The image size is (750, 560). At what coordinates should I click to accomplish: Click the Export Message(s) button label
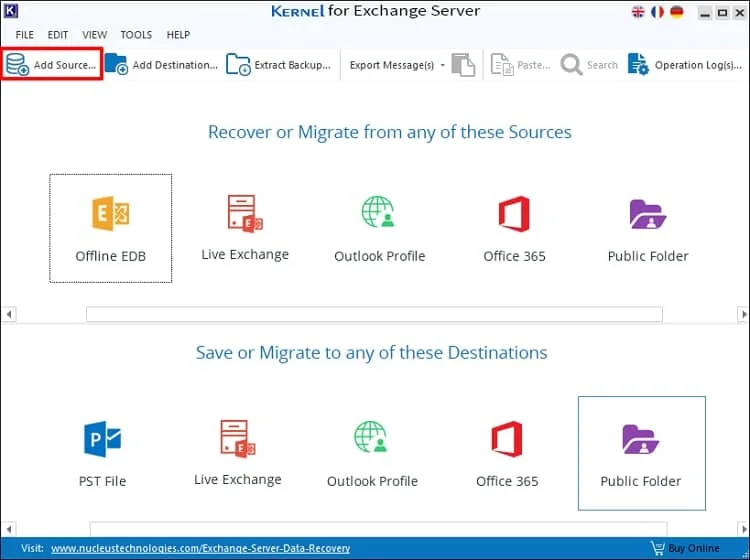pos(392,65)
